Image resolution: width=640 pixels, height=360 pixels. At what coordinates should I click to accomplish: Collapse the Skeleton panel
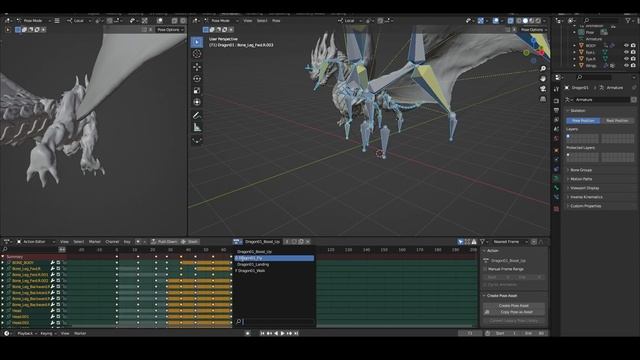pos(578,111)
